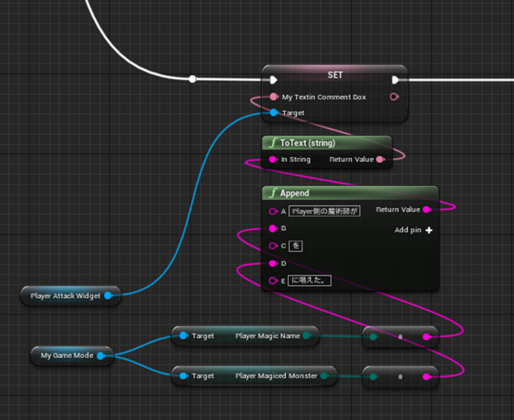Select the ToText (string) node header
This screenshot has height=420, width=514.
click(x=327, y=143)
